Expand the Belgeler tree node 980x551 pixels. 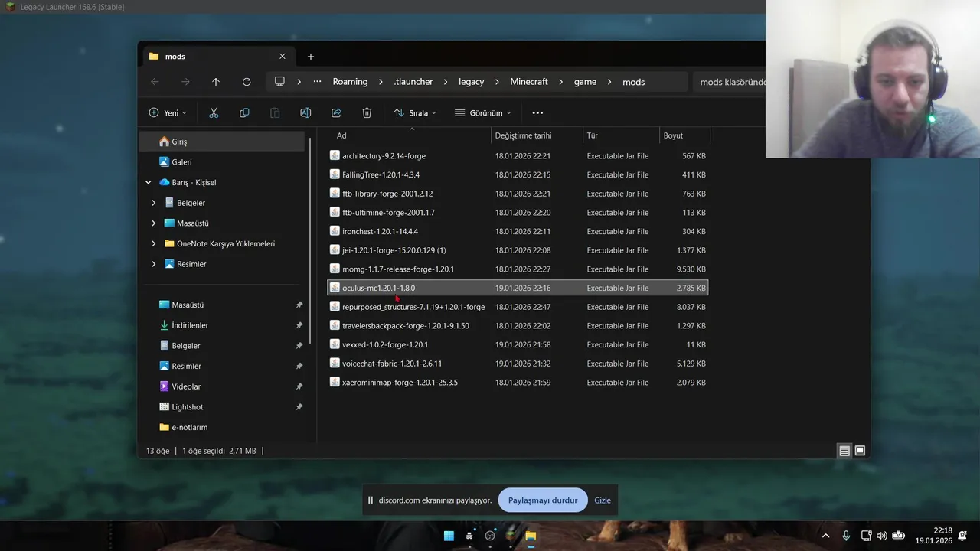(154, 203)
